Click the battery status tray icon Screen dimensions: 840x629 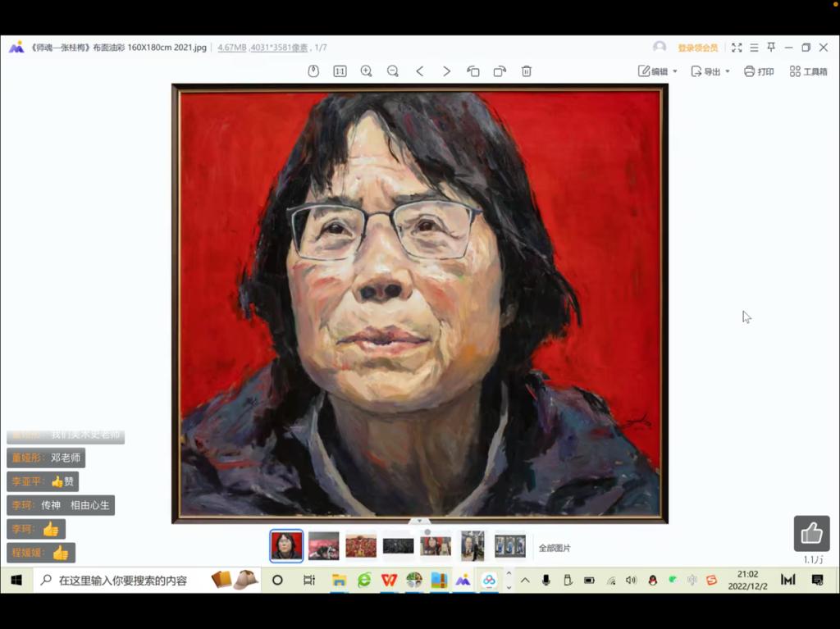coord(589,581)
